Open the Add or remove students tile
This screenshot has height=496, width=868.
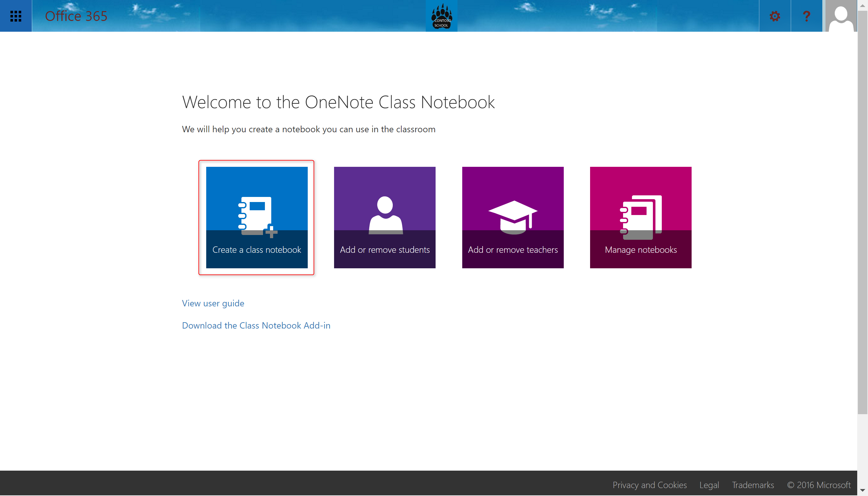point(385,217)
